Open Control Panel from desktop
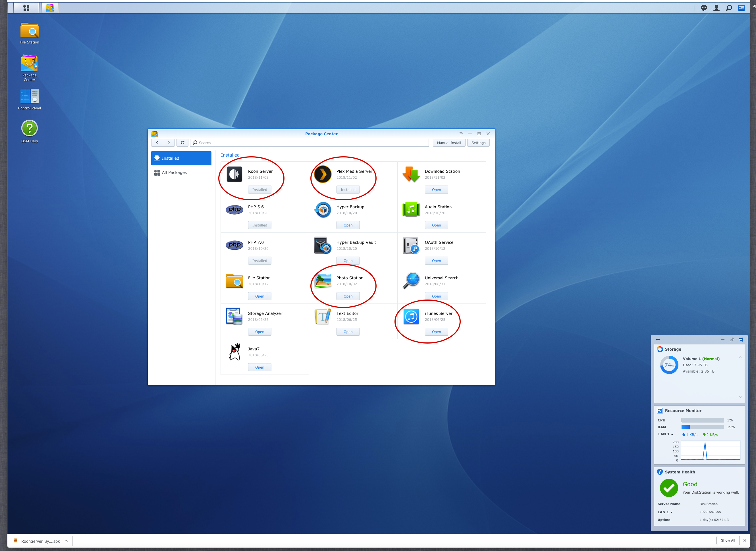756x551 pixels. (29, 96)
